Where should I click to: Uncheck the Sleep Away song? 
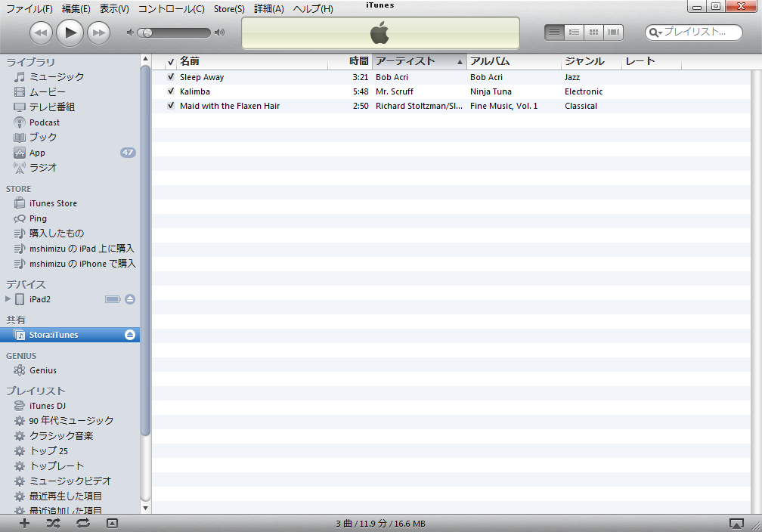(x=171, y=77)
